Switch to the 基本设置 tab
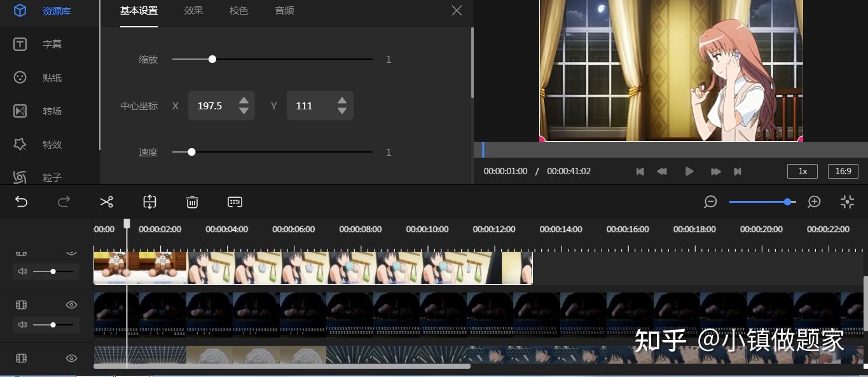The width and height of the screenshot is (868, 377). [139, 11]
